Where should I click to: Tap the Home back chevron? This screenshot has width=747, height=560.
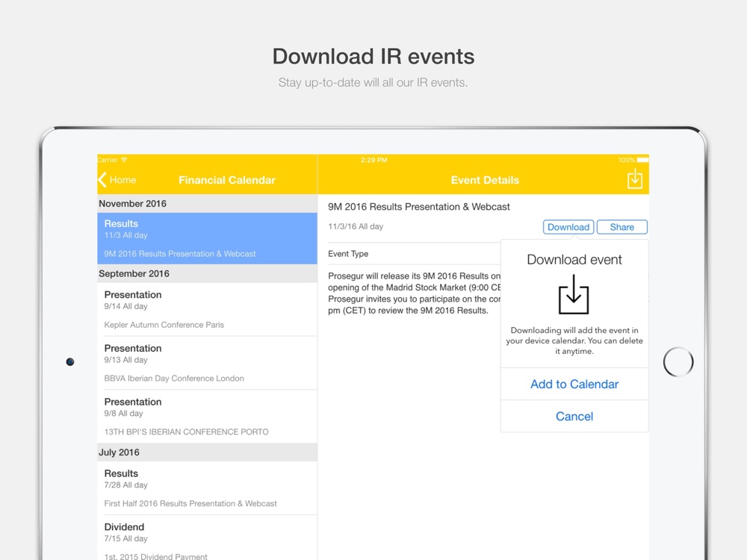102,180
